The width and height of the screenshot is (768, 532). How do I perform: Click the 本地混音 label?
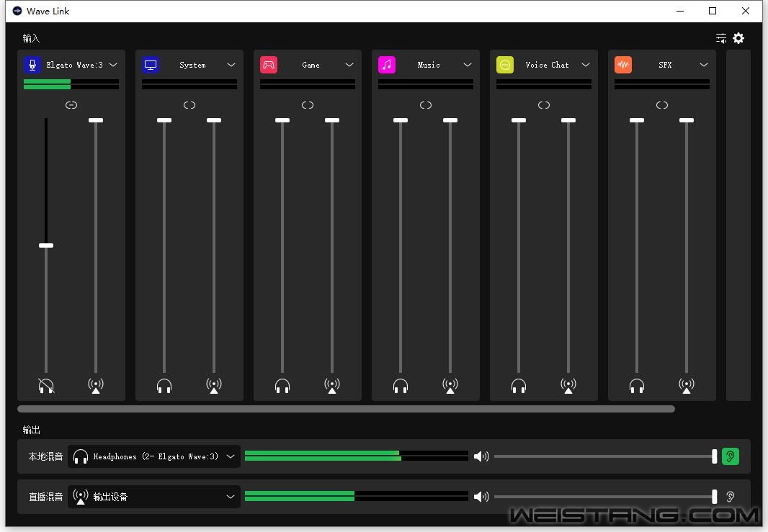[45, 456]
